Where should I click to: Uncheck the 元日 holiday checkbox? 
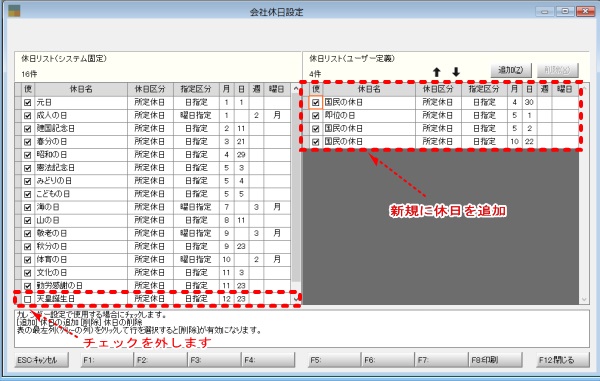[x=28, y=103]
